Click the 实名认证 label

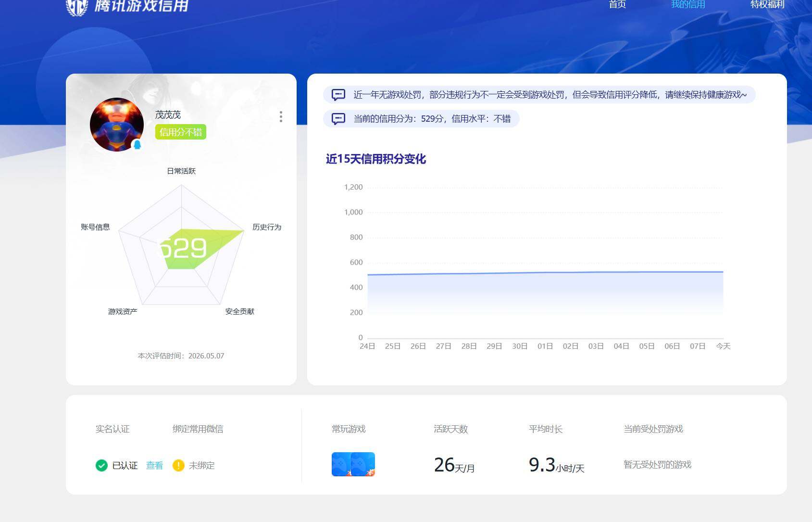coord(112,429)
